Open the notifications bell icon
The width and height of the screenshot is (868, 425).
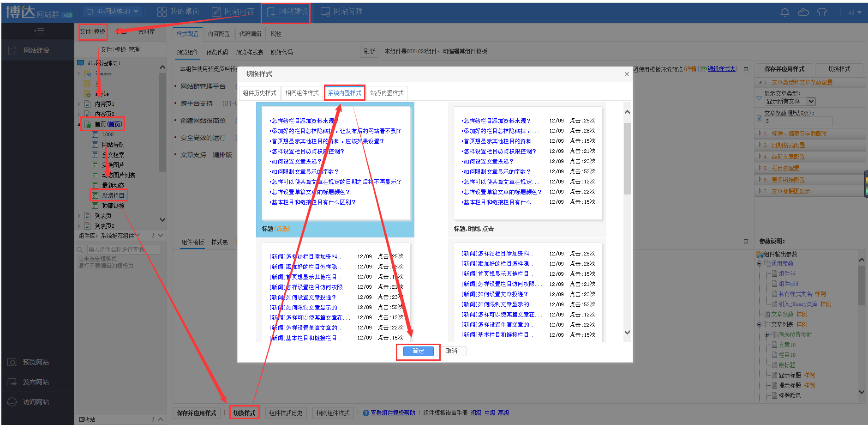784,12
